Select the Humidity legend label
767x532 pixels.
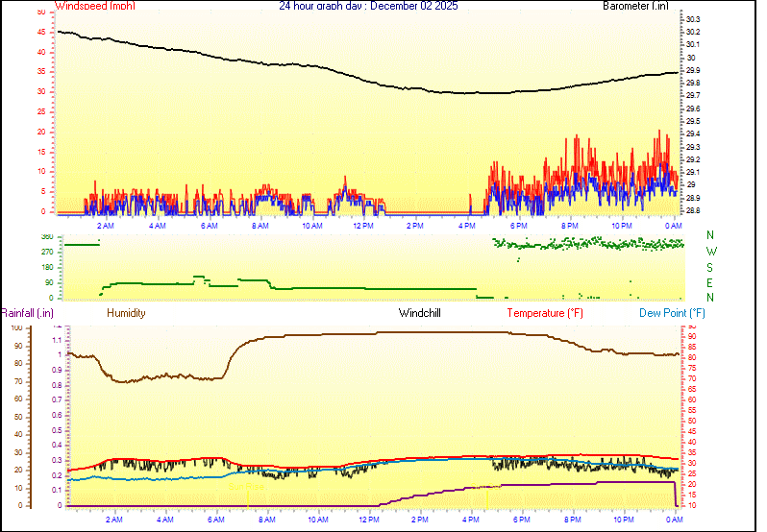click(126, 313)
